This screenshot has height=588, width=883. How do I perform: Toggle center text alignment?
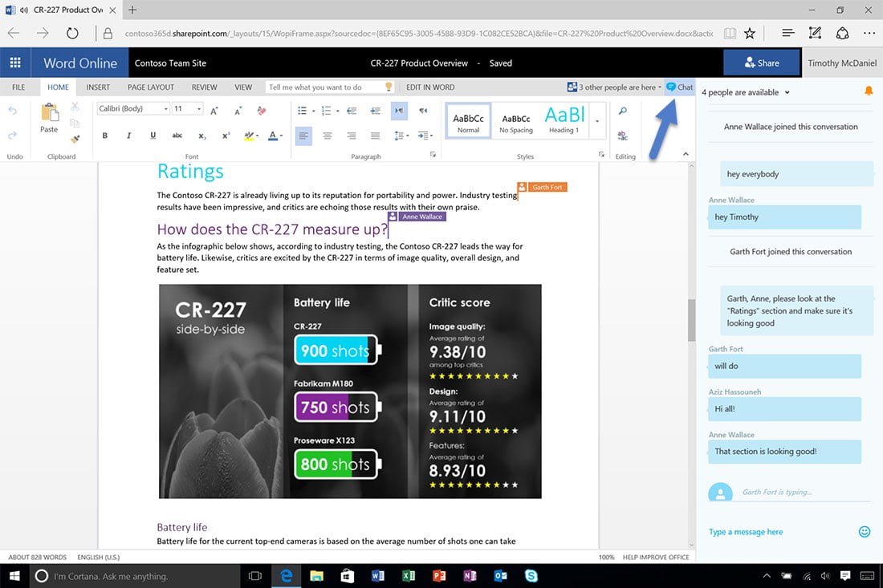coord(327,136)
